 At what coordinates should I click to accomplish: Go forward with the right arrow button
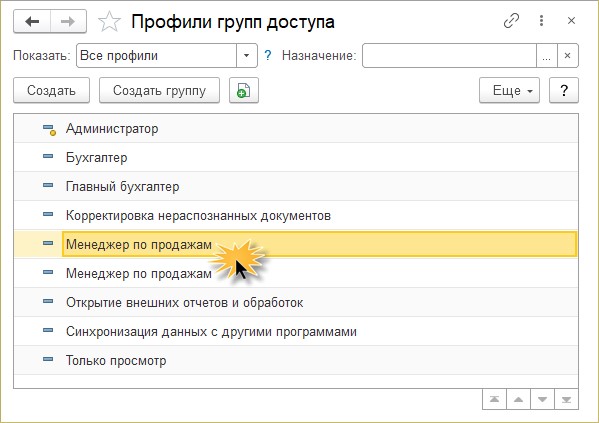tap(68, 21)
